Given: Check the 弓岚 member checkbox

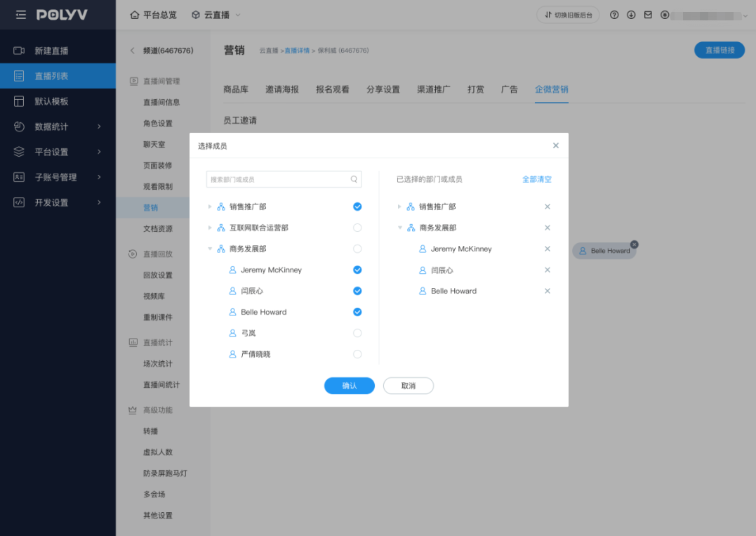Looking at the screenshot, I should pyautogui.click(x=357, y=333).
